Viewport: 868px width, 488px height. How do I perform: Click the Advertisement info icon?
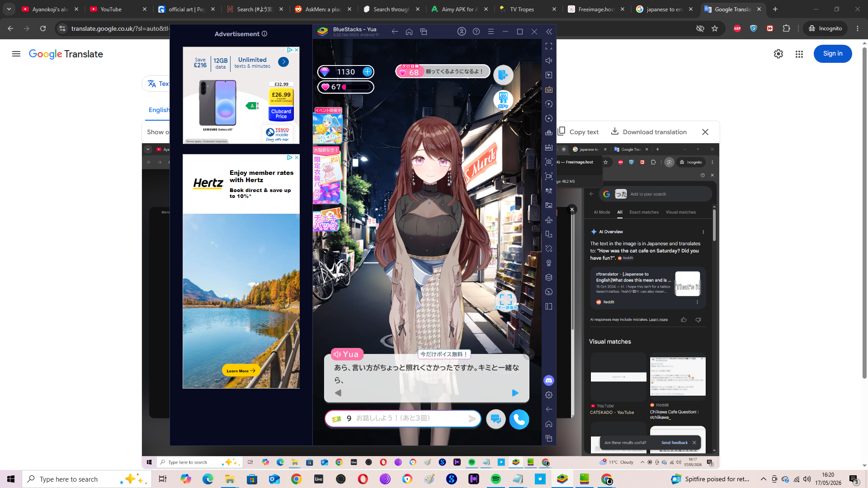(x=264, y=34)
